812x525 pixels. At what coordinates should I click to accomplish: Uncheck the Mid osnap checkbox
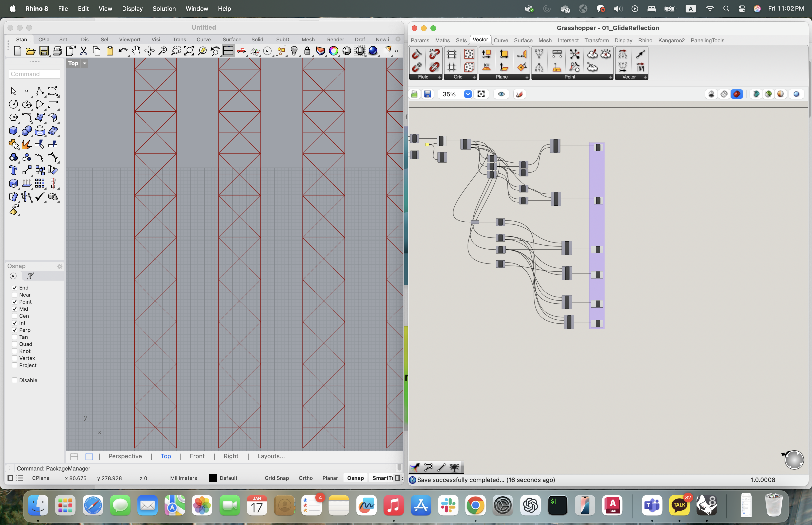pos(15,309)
